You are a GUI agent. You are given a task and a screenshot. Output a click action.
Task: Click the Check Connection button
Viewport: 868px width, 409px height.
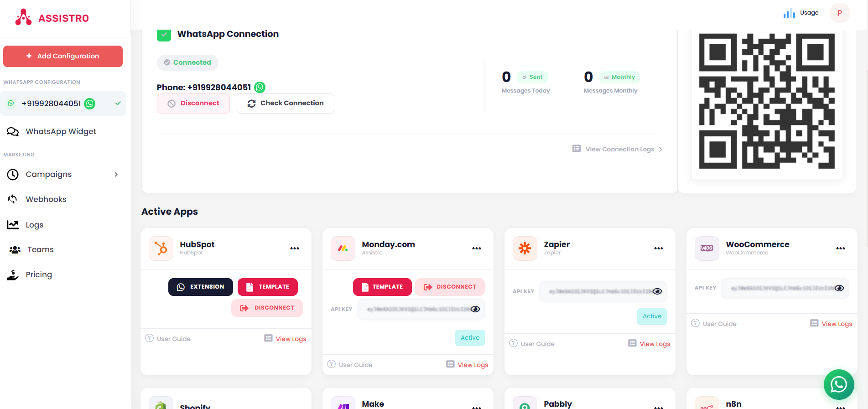coord(286,104)
